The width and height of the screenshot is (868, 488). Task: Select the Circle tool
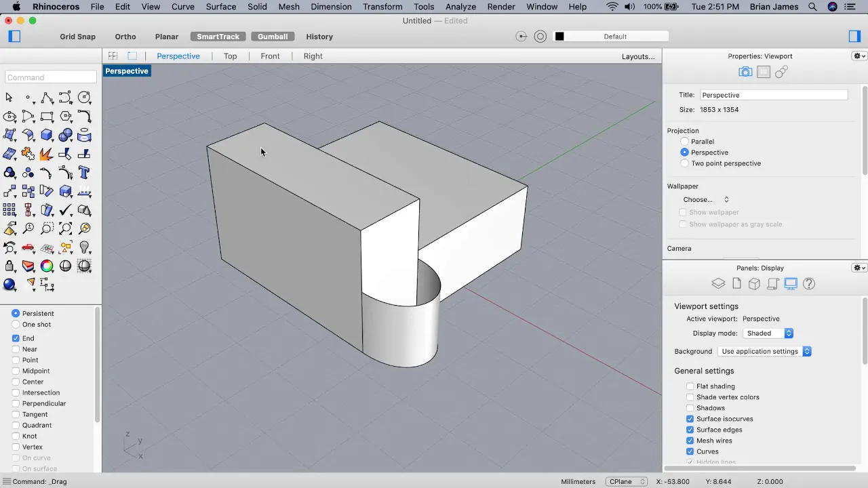tap(84, 98)
